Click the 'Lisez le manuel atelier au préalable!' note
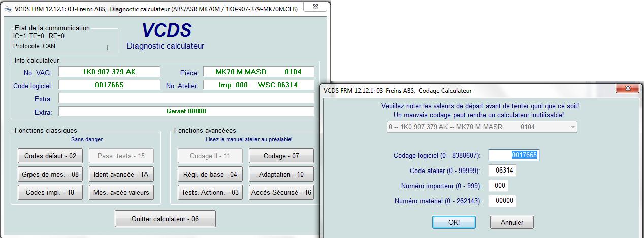 [249, 139]
